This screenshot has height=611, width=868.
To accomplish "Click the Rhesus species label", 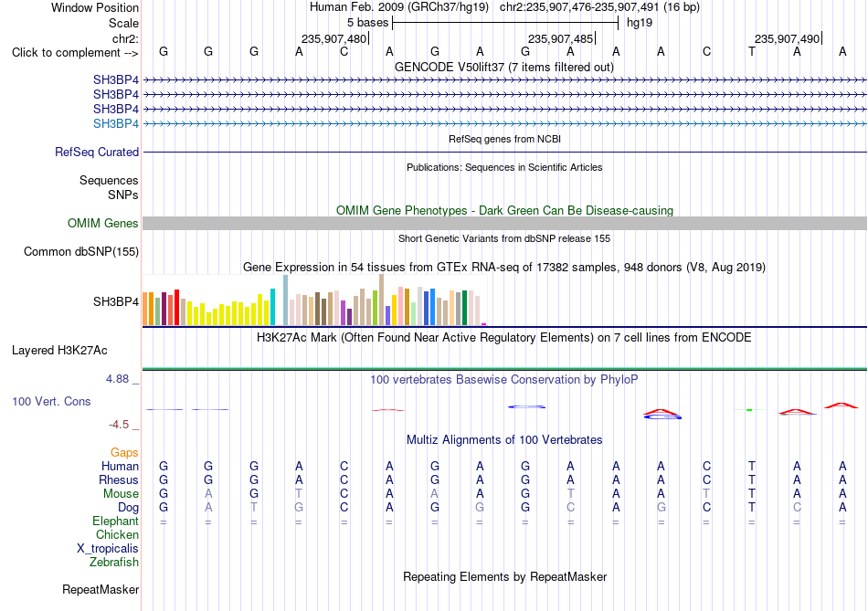I will coord(119,479).
